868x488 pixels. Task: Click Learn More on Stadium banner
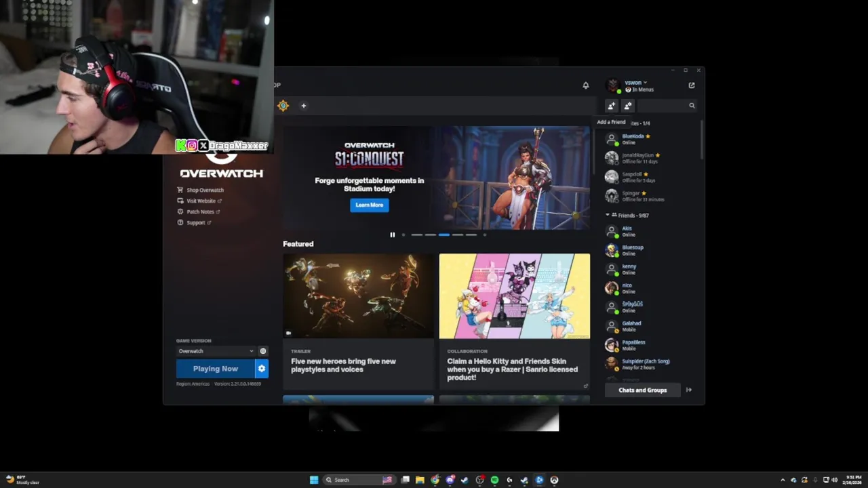(x=370, y=205)
